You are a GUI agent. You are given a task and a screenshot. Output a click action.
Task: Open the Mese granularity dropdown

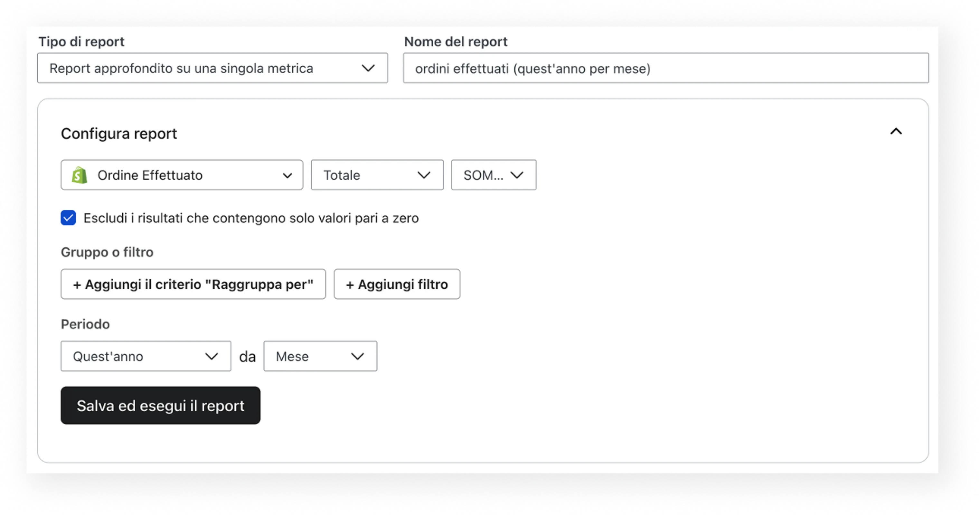pos(320,356)
